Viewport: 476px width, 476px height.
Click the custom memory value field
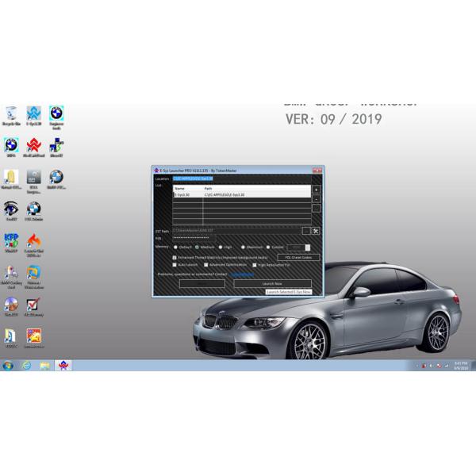point(296,248)
